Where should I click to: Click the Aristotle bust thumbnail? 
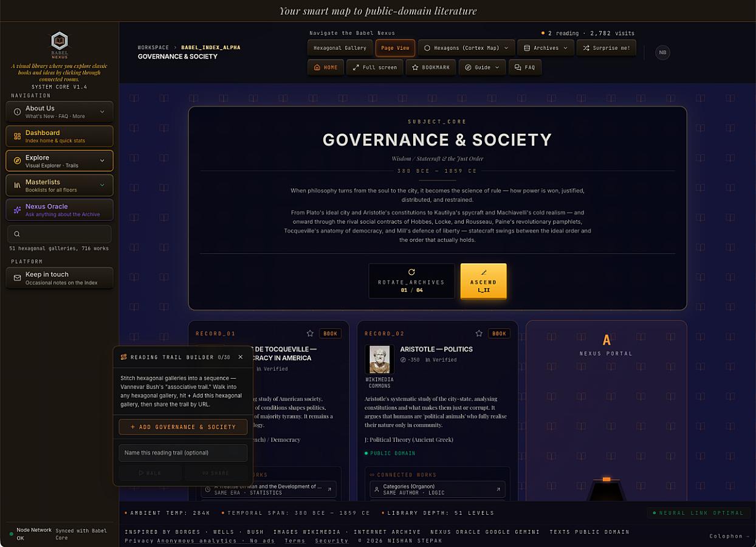point(379,359)
